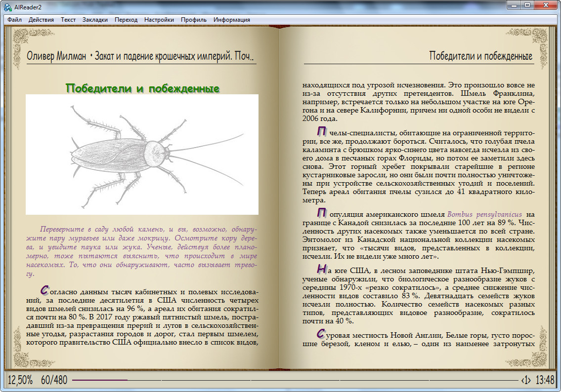The height and width of the screenshot is (392, 561).
Task: Click the green chapter heading Победители и побежденные
Action: tap(142, 88)
